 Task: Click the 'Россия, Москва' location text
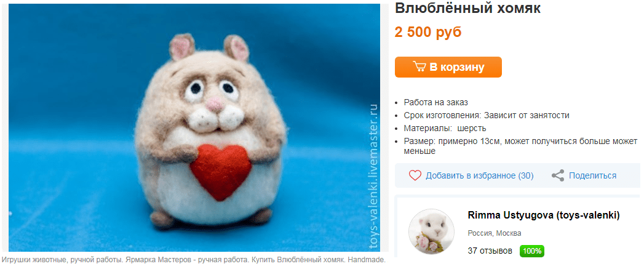[x=495, y=233]
